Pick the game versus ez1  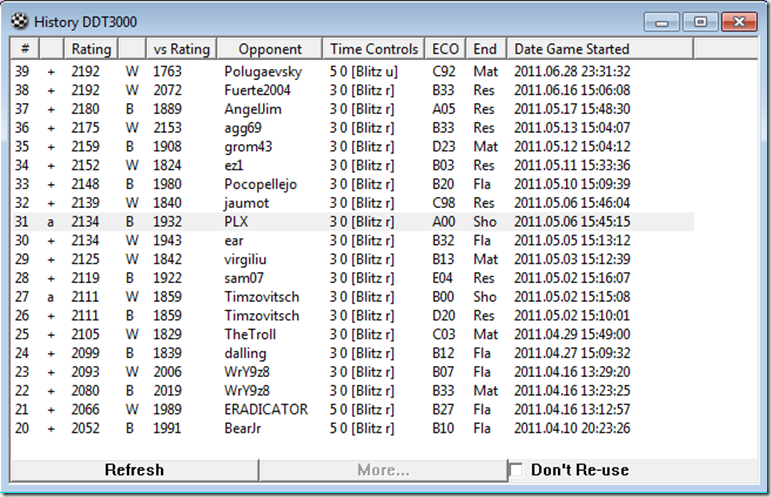point(353,165)
